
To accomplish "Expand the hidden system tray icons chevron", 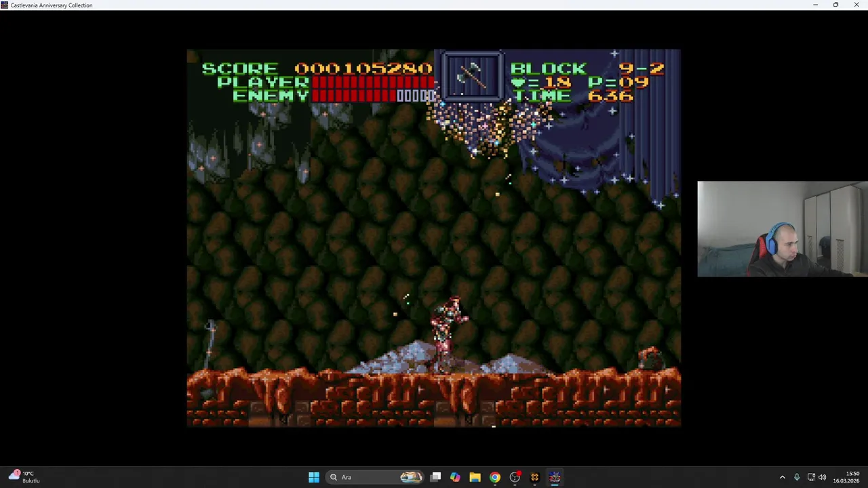I will pos(782,477).
